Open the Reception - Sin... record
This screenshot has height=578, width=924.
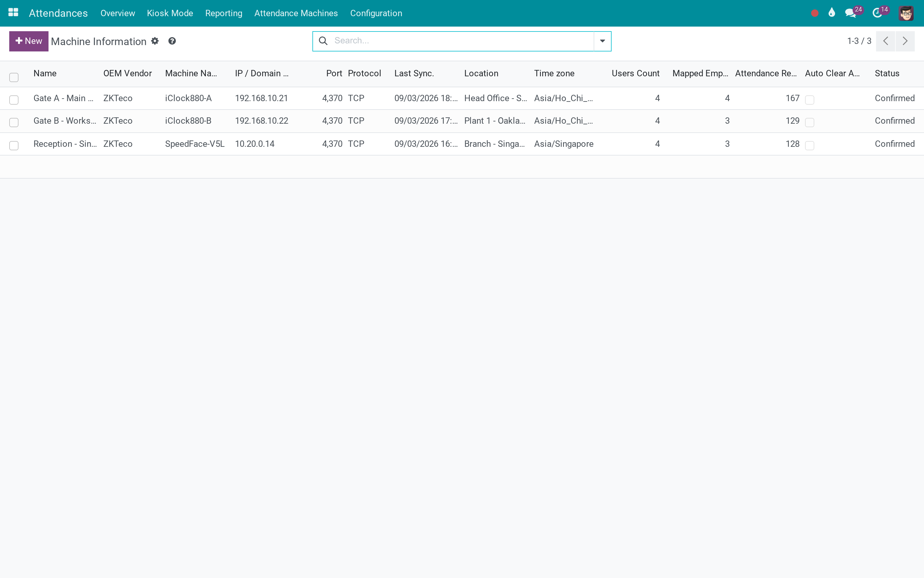tap(65, 144)
